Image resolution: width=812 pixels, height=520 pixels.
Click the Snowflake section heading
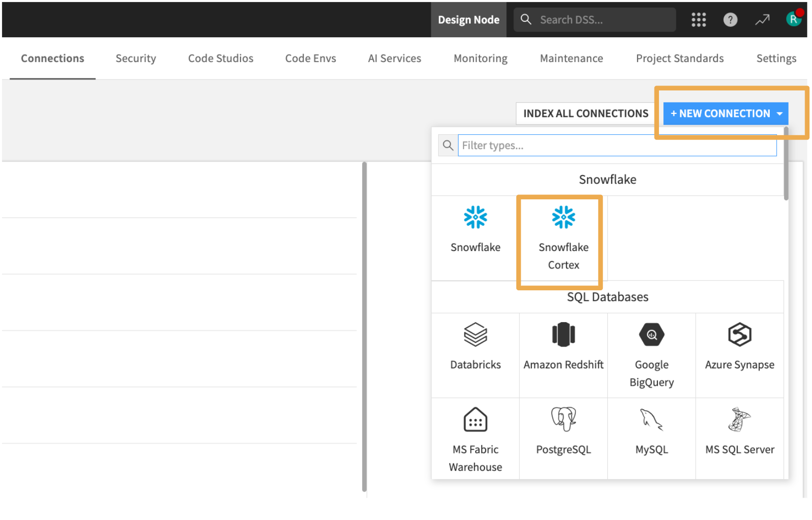click(x=608, y=179)
